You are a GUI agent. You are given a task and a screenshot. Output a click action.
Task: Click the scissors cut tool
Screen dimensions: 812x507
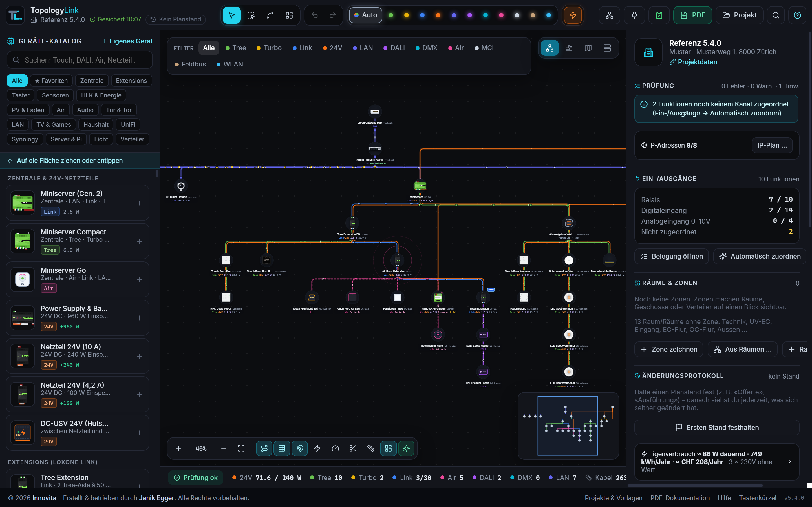tap(353, 448)
